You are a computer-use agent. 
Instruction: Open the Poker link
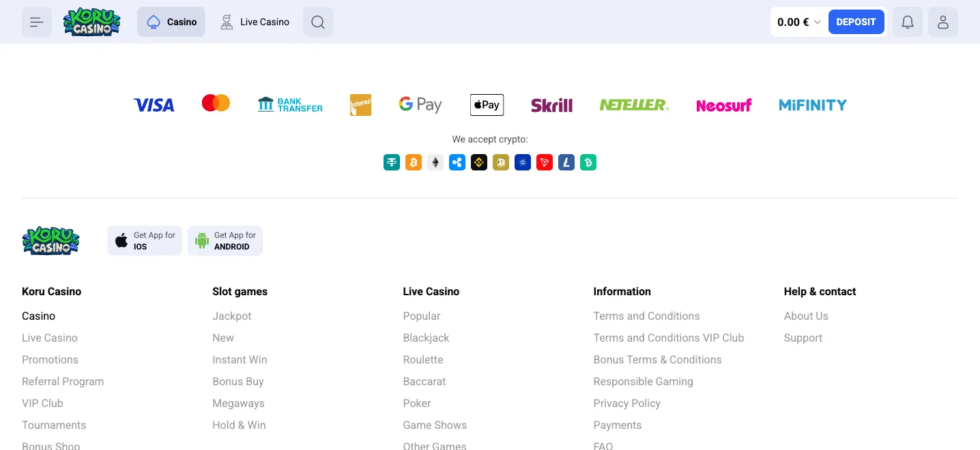[417, 403]
